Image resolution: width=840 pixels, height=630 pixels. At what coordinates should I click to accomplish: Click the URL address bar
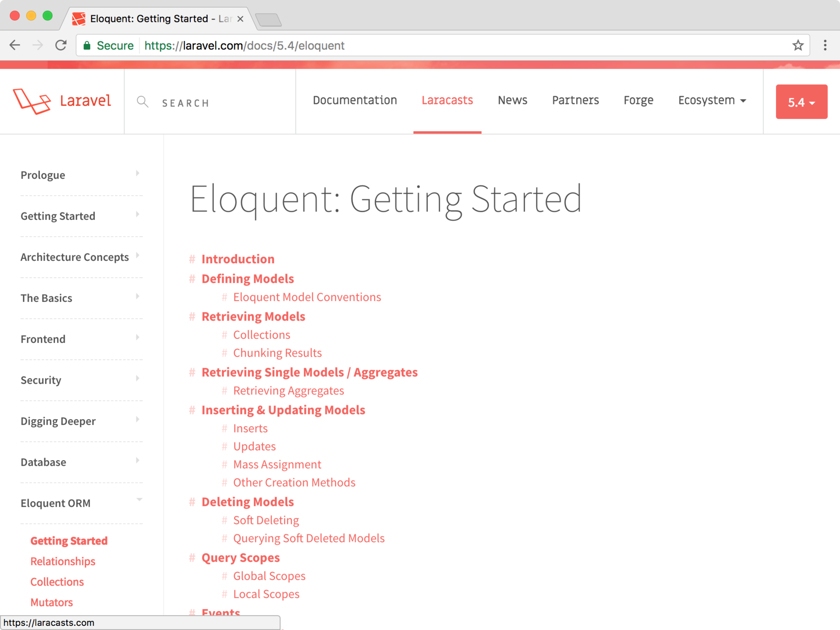pyautogui.click(x=442, y=45)
